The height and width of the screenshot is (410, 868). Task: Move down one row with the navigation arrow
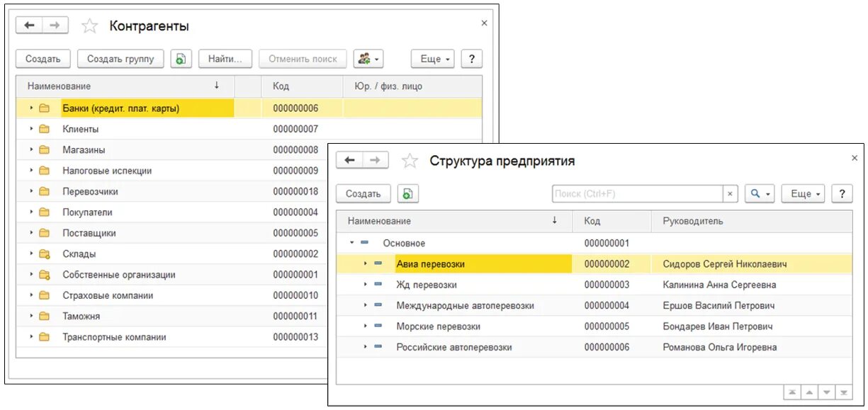[x=826, y=392]
